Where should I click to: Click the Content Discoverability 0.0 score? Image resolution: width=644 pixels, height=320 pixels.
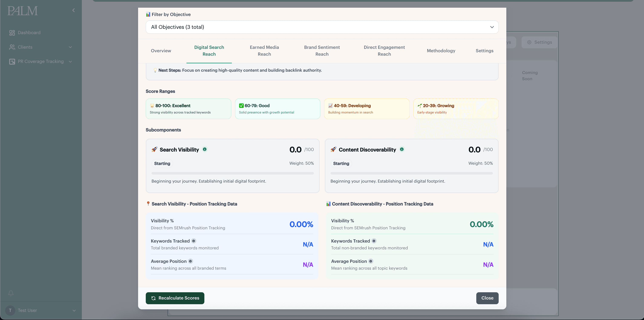(475, 150)
